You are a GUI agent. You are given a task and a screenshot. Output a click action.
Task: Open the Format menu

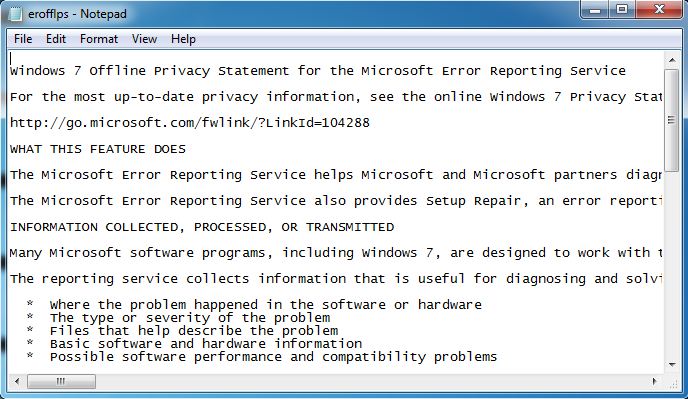[99, 39]
